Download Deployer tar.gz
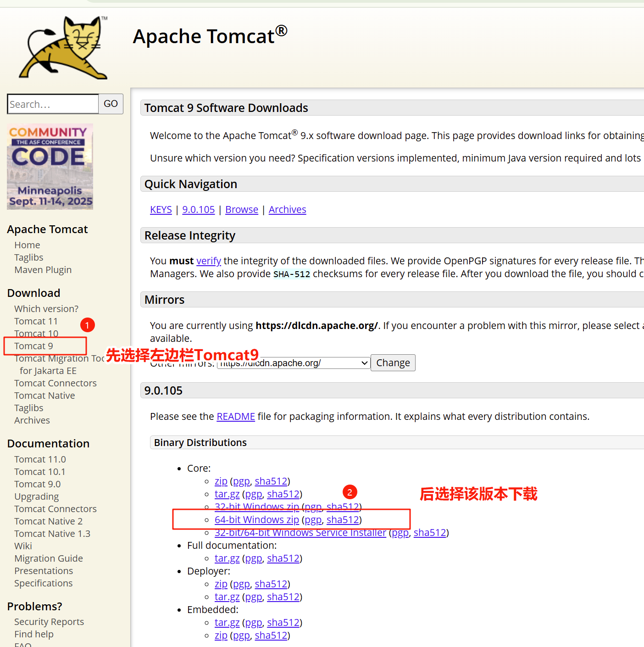The image size is (644, 647). 227,597
